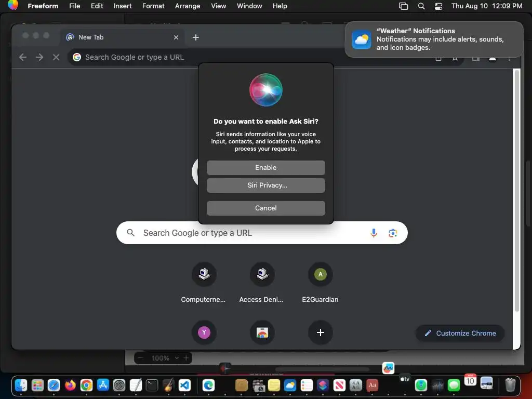Open the Window menu
The image size is (532, 399).
coord(249,6)
